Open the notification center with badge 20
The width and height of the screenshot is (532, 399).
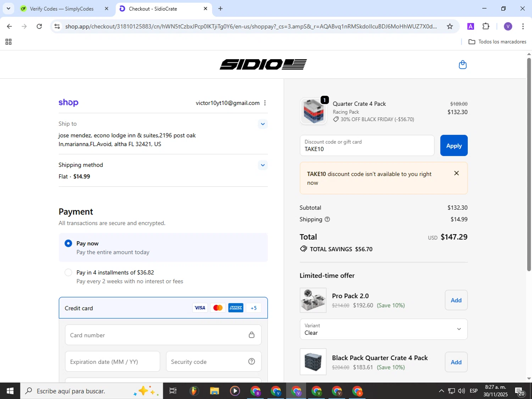tap(520, 391)
